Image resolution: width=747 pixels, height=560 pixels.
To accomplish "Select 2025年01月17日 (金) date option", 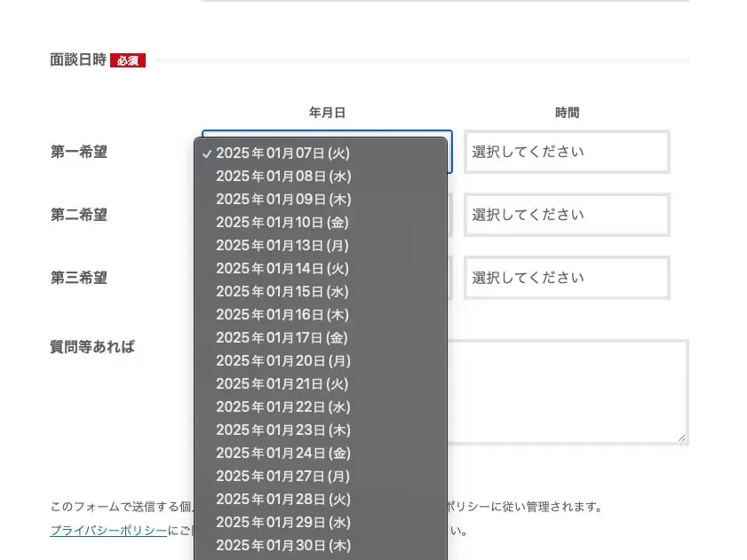I will (321, 338).
